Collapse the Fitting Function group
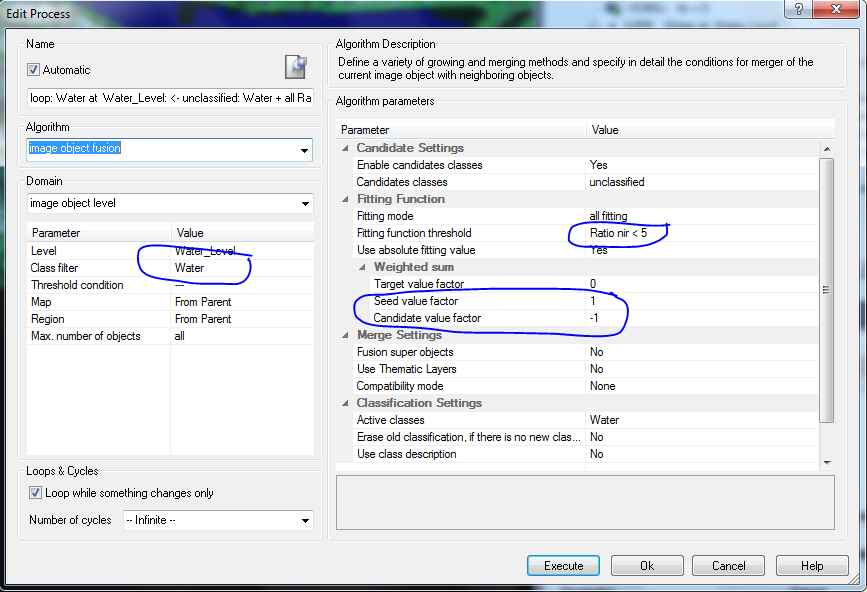Image resolution: width=867 pixels, height=592 pixels. click(x=346, y=199)
